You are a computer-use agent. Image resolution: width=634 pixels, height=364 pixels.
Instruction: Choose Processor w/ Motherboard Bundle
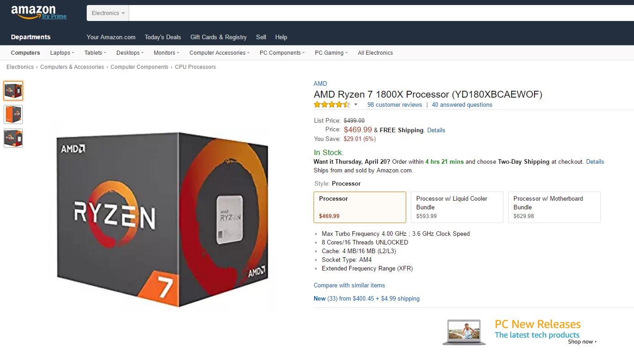point(554,207)
